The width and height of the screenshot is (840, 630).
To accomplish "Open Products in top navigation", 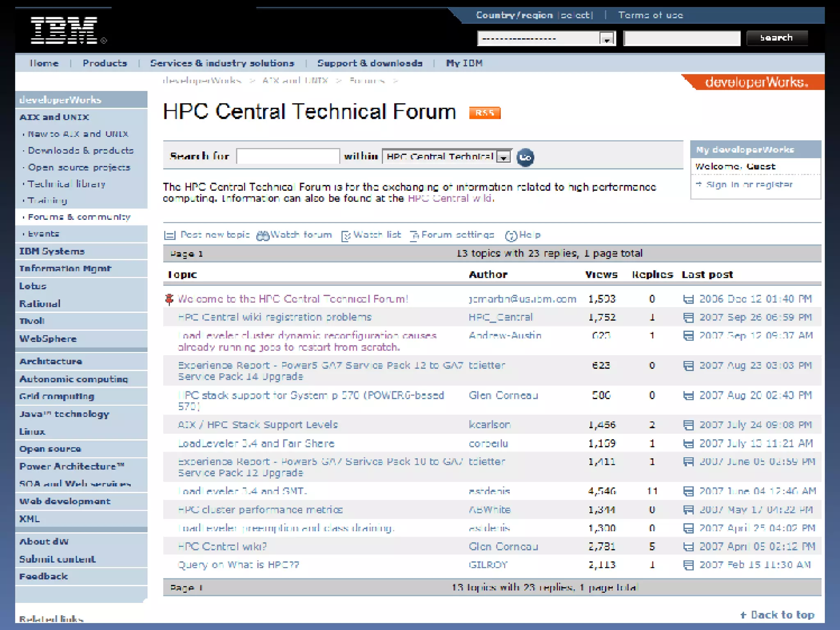I will (x=105, y=63).
